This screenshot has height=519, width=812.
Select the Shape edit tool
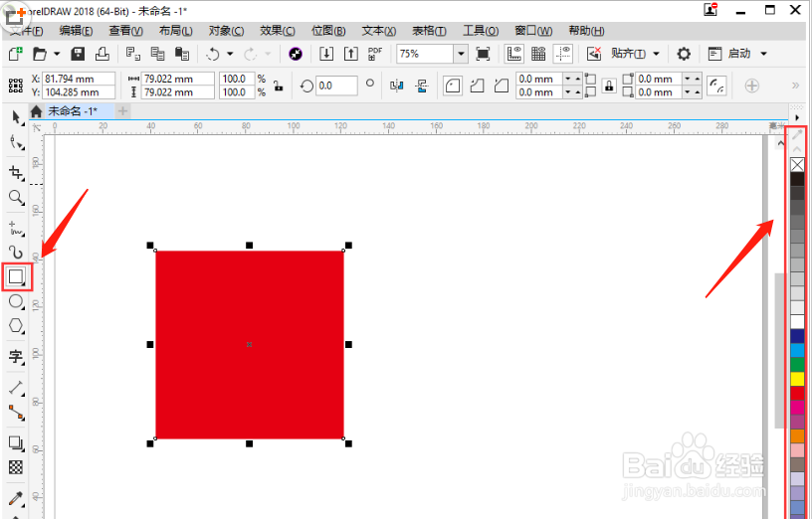point(17,143)
